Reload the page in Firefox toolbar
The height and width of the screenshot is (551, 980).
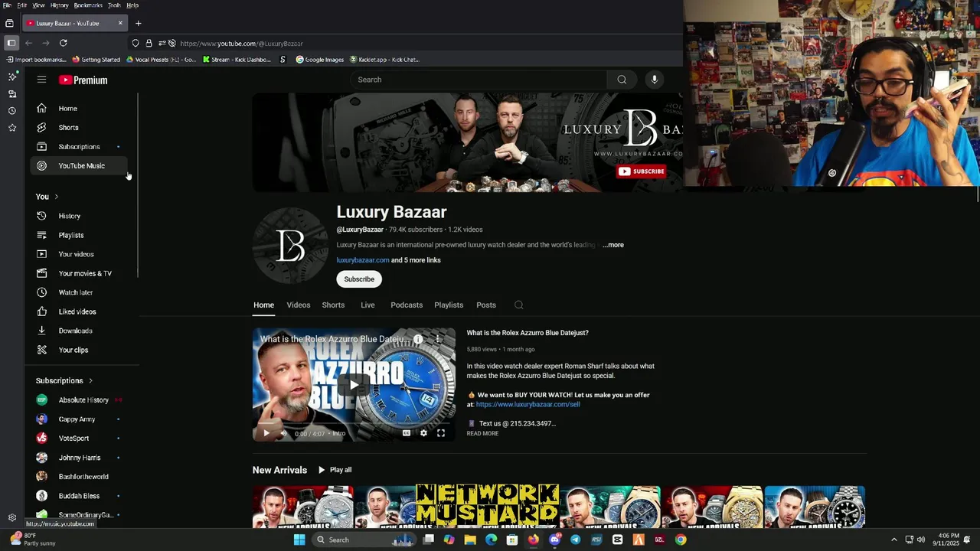click(x=63, y=43)
